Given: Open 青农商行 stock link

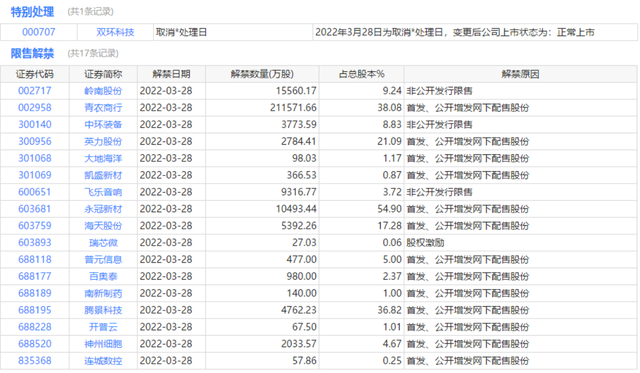Looking at the screenshot, I should [x=103, y=108].
